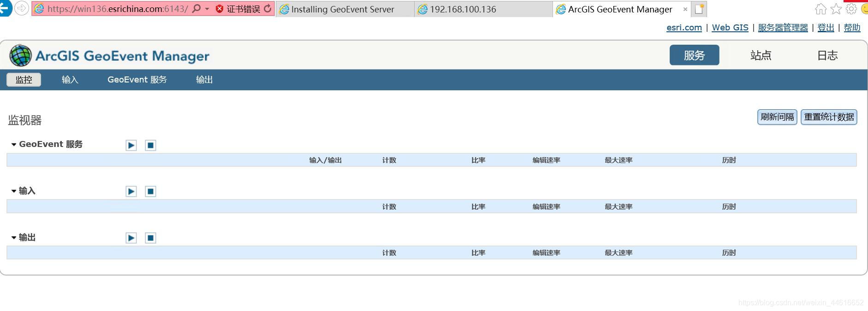The height and width of the screenshot is (311, 868).
Task: Open the GeoEvent 服务 submenu tab
Action: click(x=137, y=80)
